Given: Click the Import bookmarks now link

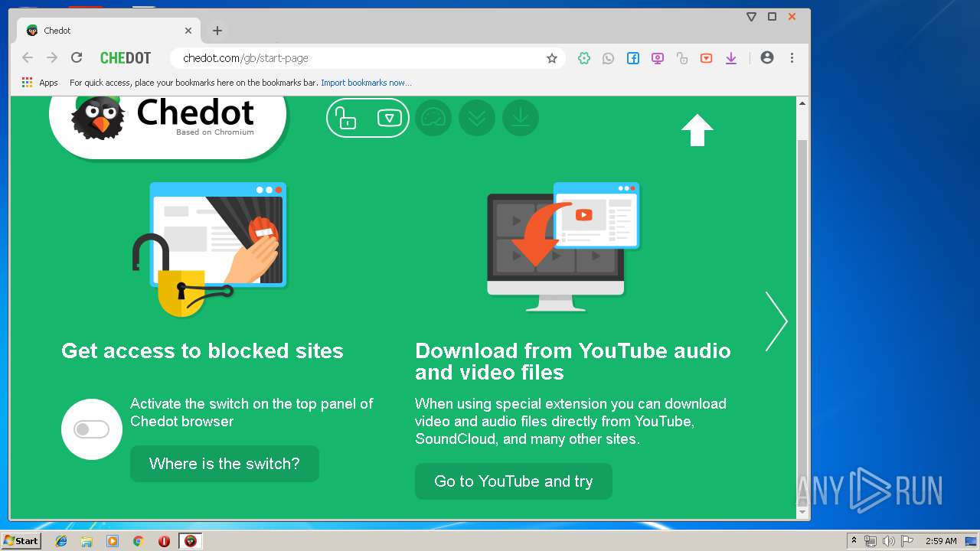Looking at the screenshot, I should click(366, 83).
